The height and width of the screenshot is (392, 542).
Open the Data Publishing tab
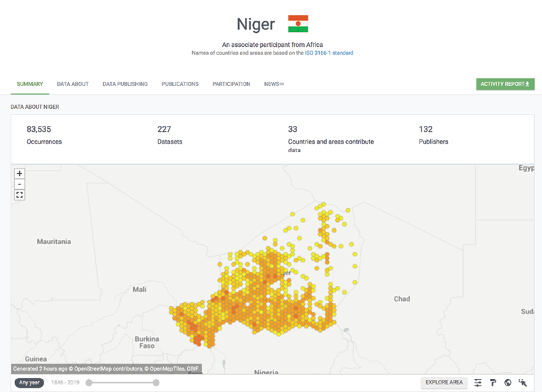(125, 84)
